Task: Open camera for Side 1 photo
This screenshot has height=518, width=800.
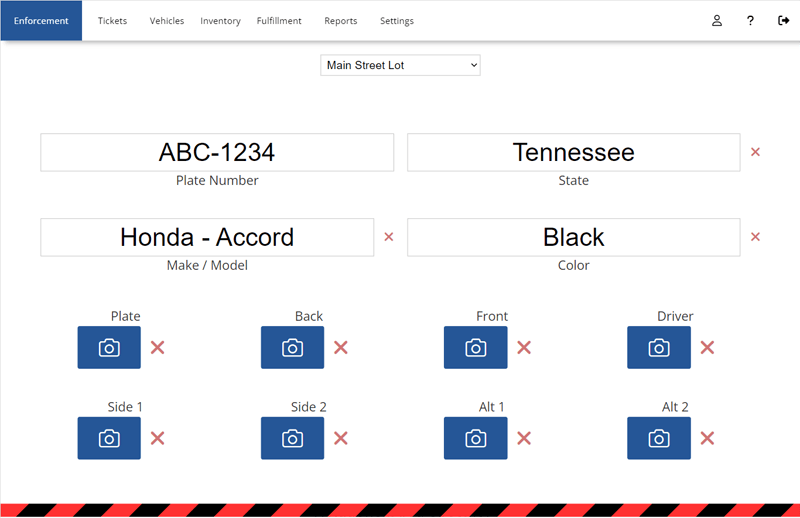Action: (x=109, y=438)
